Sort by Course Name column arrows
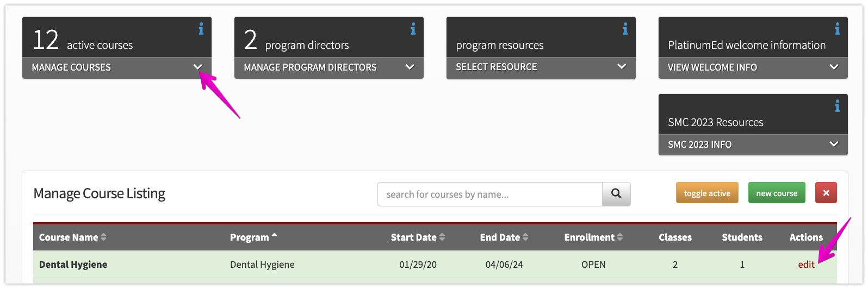Screen dimensions: 868x289 103,237
